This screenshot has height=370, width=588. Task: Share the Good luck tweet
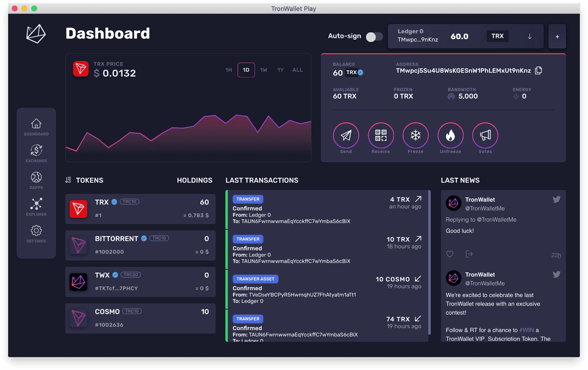[x=469, y=254]
